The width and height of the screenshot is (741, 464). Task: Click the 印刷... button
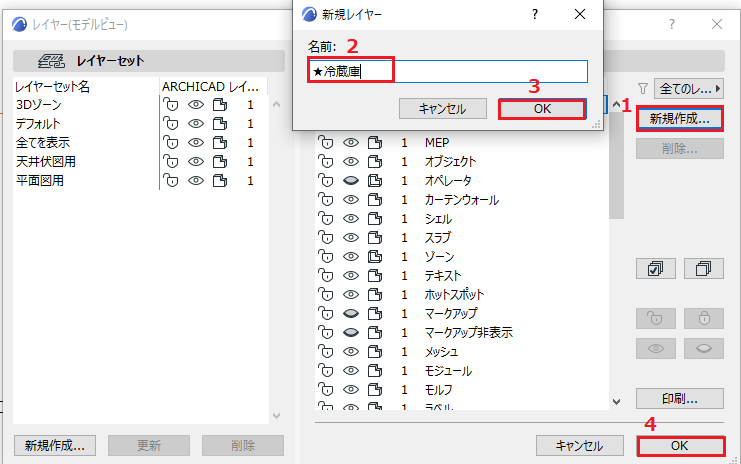(680, 399)
